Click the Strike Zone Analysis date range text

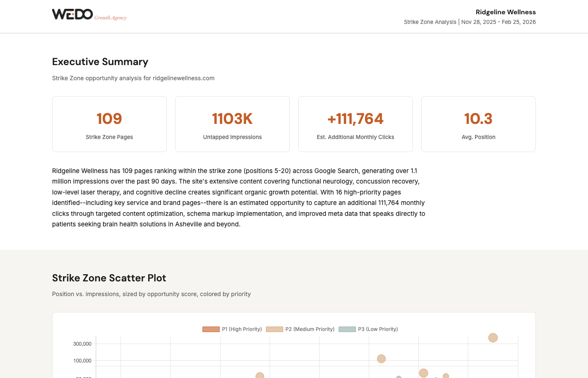coord(470,22)
